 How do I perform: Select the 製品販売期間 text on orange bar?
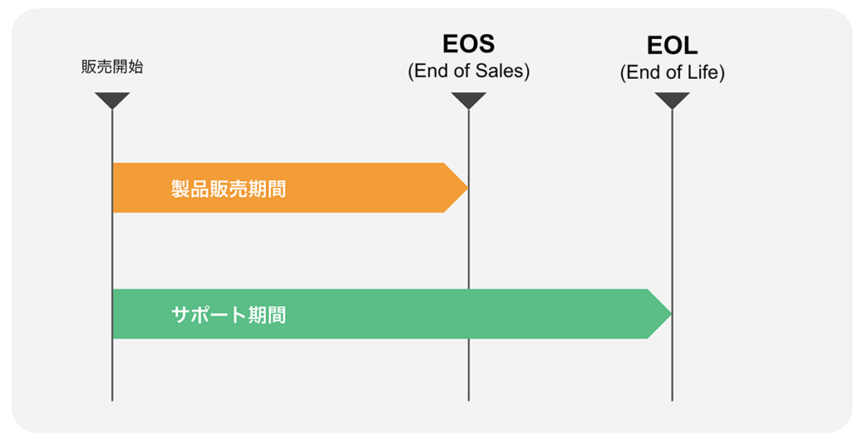(x=228, y=188)
